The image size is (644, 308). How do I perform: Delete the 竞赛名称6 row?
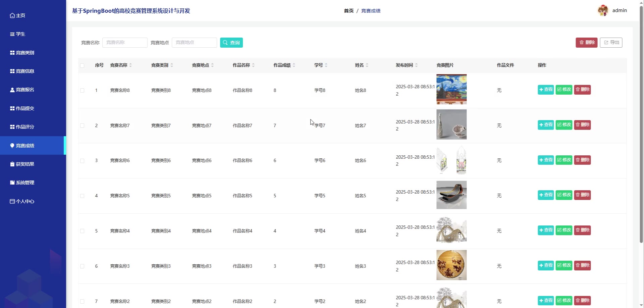(582, 160)
